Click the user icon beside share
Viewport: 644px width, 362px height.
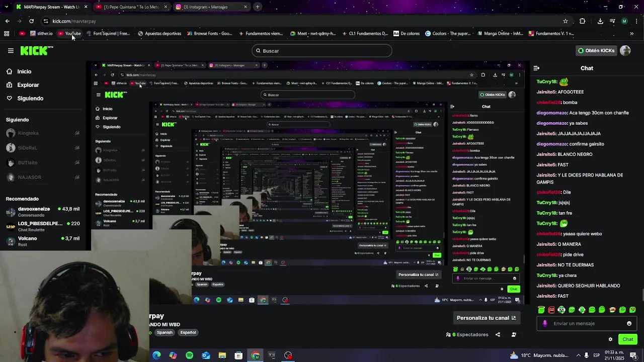point(514,334)
